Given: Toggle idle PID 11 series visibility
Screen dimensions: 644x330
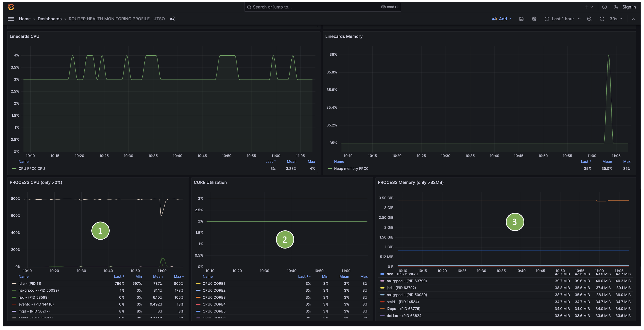Looking at the screenshot, I should tap(30, 284).
